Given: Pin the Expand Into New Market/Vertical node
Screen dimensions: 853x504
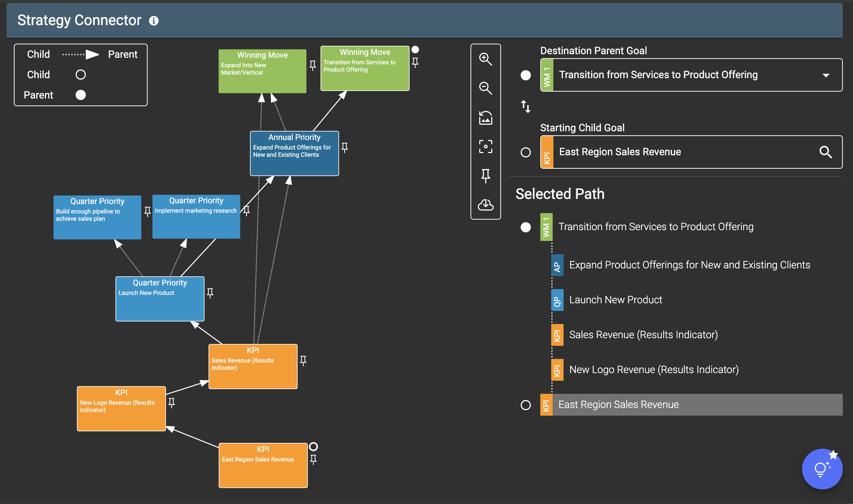Looking at the screenshot, I should pyautogui.click(x=313, y=65).
